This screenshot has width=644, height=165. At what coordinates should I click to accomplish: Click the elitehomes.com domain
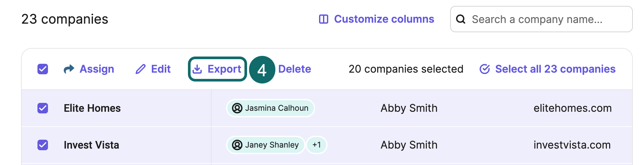(572, 108)
